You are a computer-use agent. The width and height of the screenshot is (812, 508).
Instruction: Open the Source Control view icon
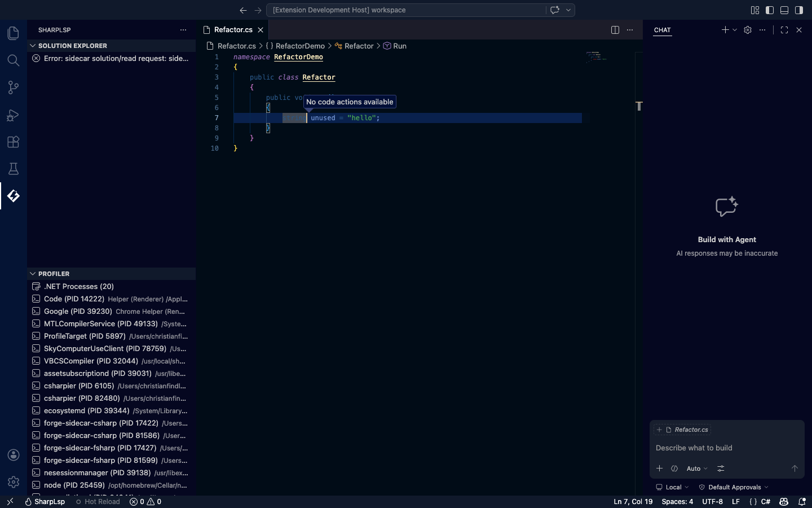coord(14,87)
